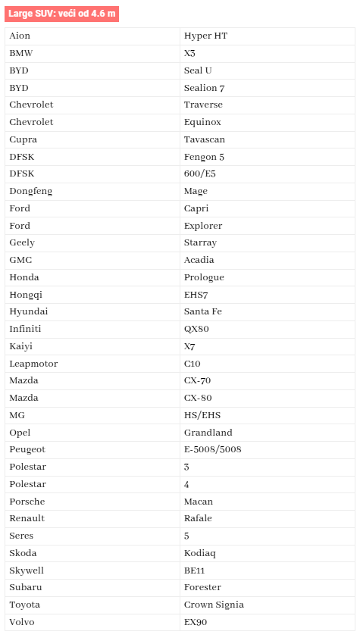This screenshot has height=644, width=360.
Task: Click the Hyper HT model cell
Action: coord(268,36)
